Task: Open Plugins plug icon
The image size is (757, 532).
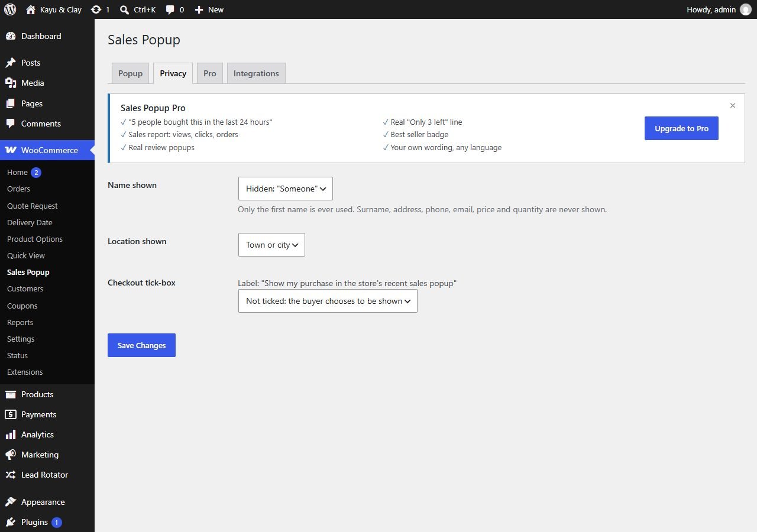Action: pos(11,522)
